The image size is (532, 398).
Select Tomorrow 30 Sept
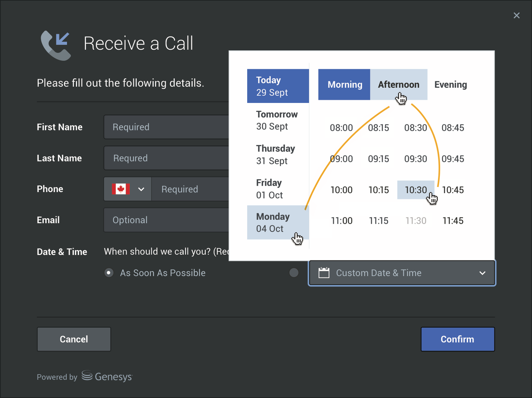(277, 120)
